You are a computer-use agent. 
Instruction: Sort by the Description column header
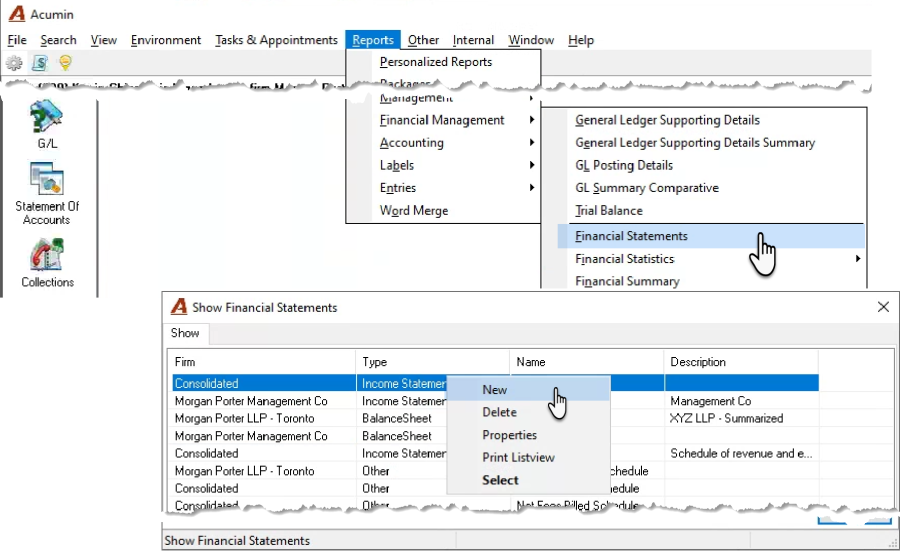(741, 362)
